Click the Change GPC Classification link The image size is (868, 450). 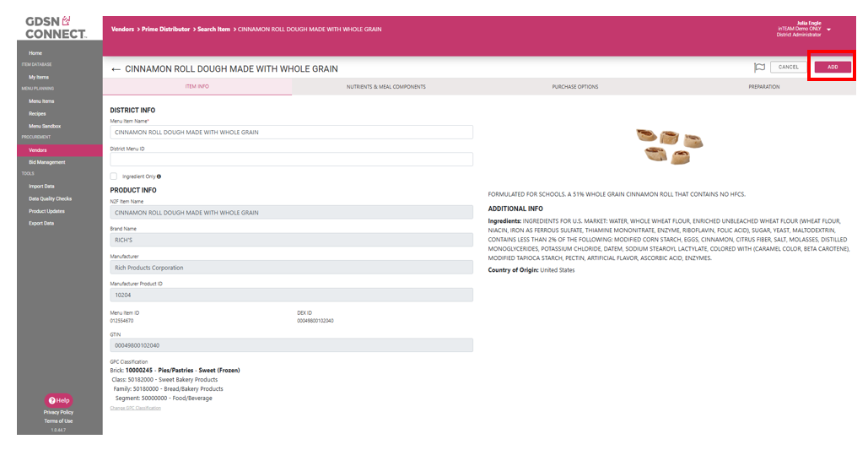136,408
